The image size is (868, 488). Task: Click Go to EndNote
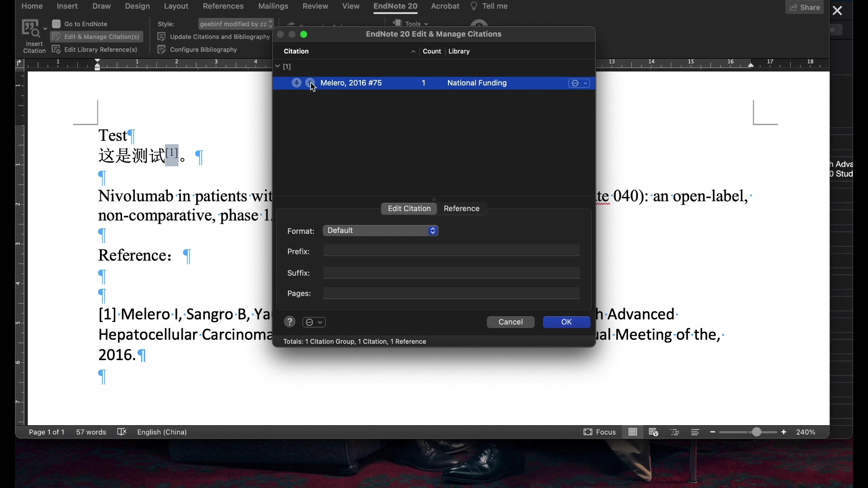80,24
